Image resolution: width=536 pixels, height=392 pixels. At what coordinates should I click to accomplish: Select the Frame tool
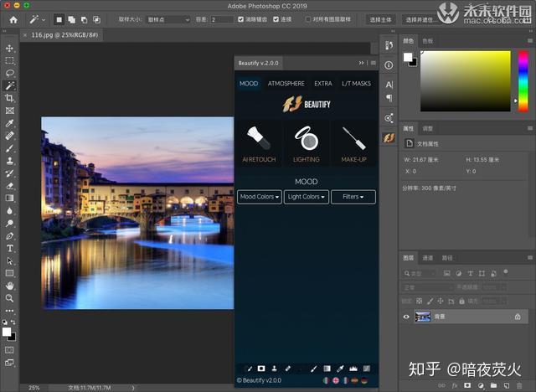tap(9, 111)
